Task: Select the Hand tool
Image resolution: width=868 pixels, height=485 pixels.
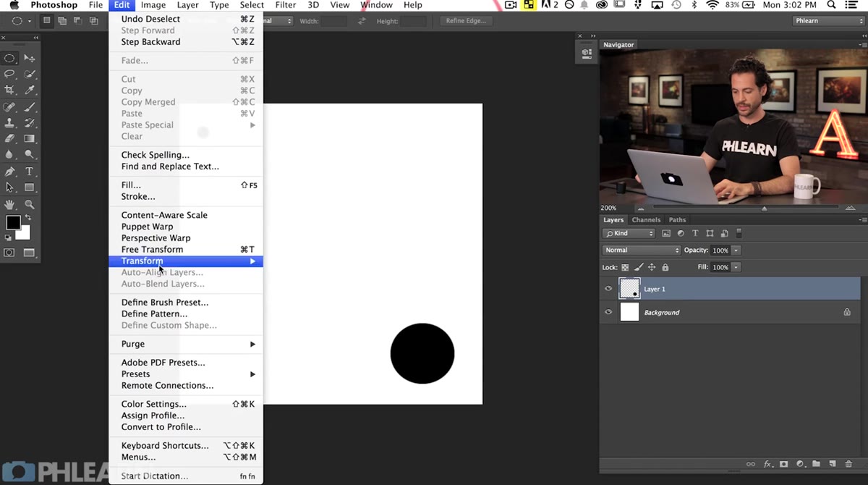Action: (x=10, y=205)
